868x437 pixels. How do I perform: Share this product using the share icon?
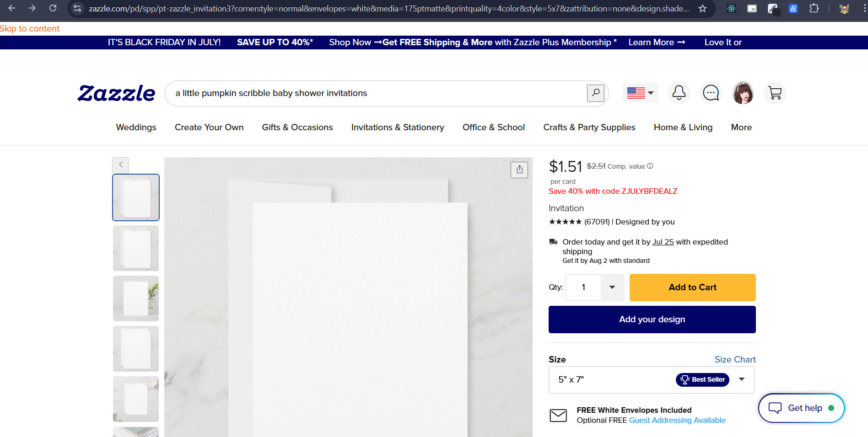(519, 170)
